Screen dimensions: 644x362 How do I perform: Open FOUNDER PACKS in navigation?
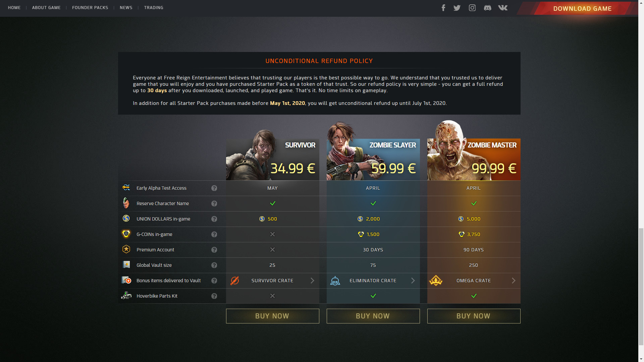[x=90, y=7]
